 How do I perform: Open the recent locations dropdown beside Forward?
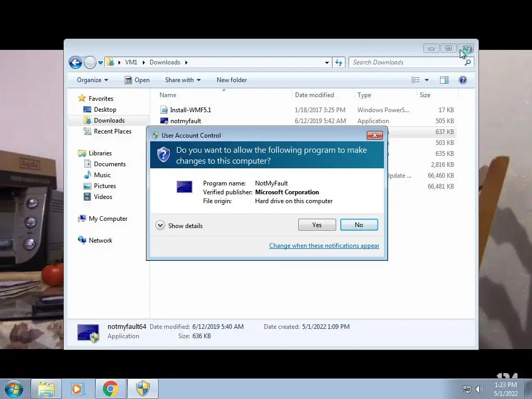[x=100, y=63]
